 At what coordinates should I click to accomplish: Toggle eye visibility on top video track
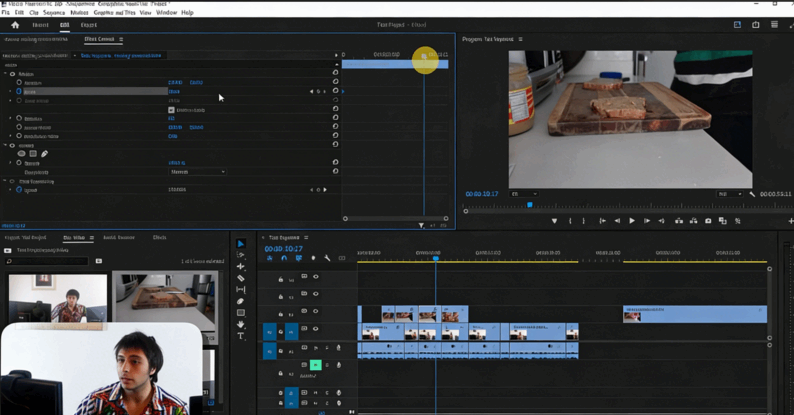(315, 277)
